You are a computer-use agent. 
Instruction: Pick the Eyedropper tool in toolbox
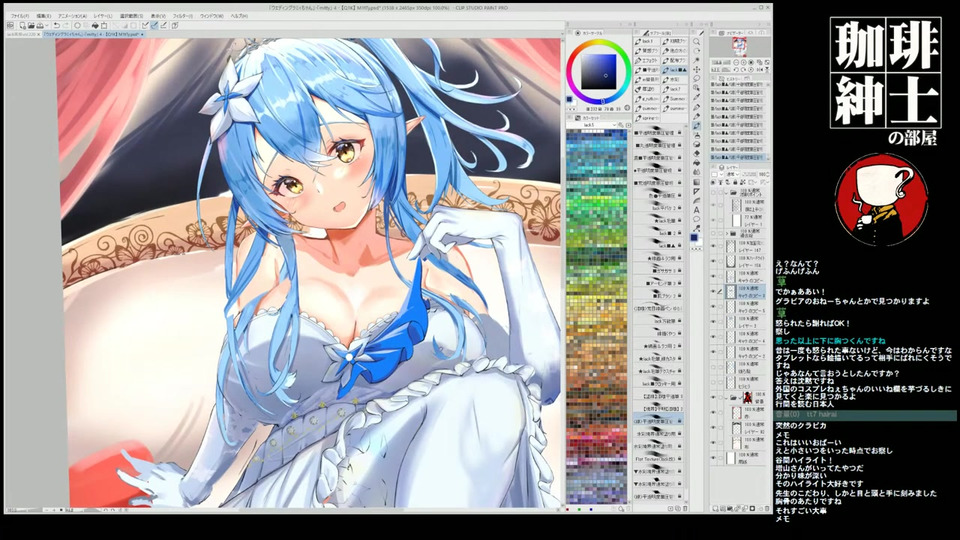[x=697, y=97]
